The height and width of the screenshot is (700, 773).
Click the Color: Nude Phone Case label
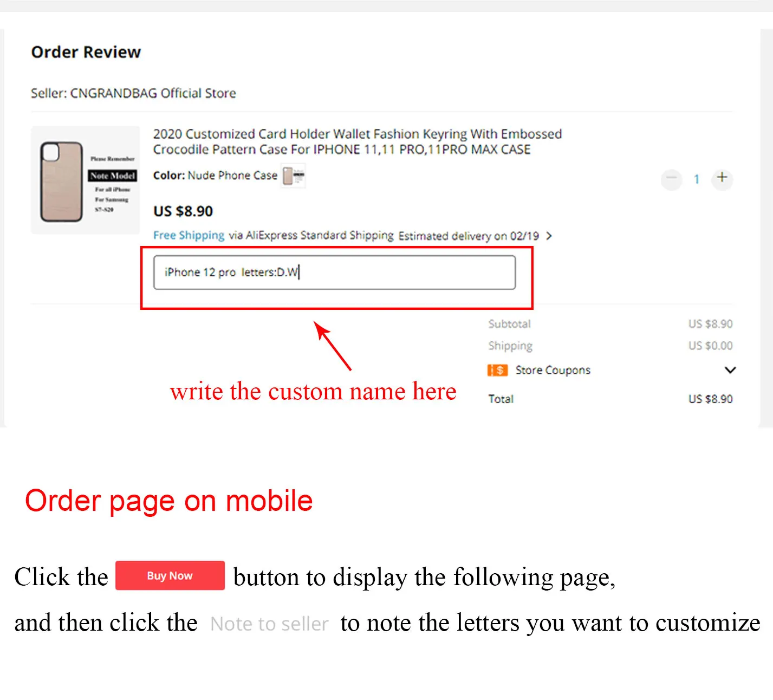[x=215, y=176]
